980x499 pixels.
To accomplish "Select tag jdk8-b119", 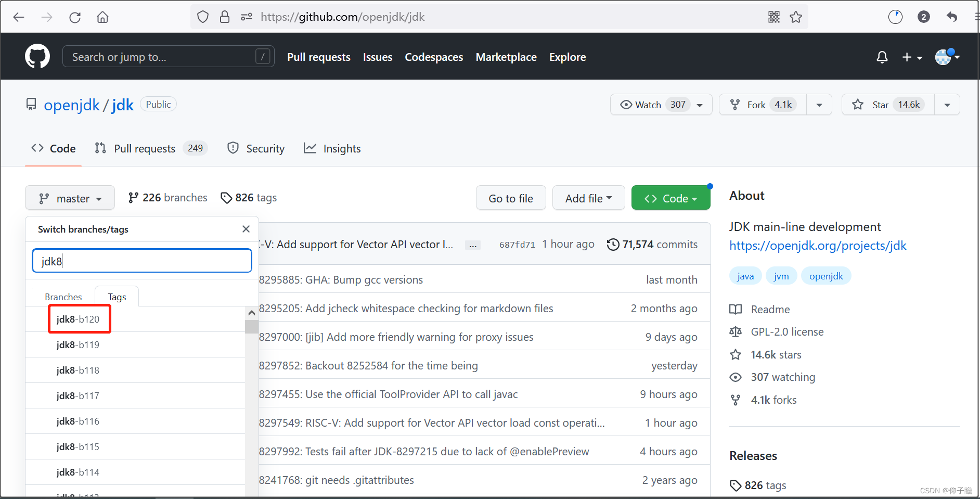I will 135,344.
